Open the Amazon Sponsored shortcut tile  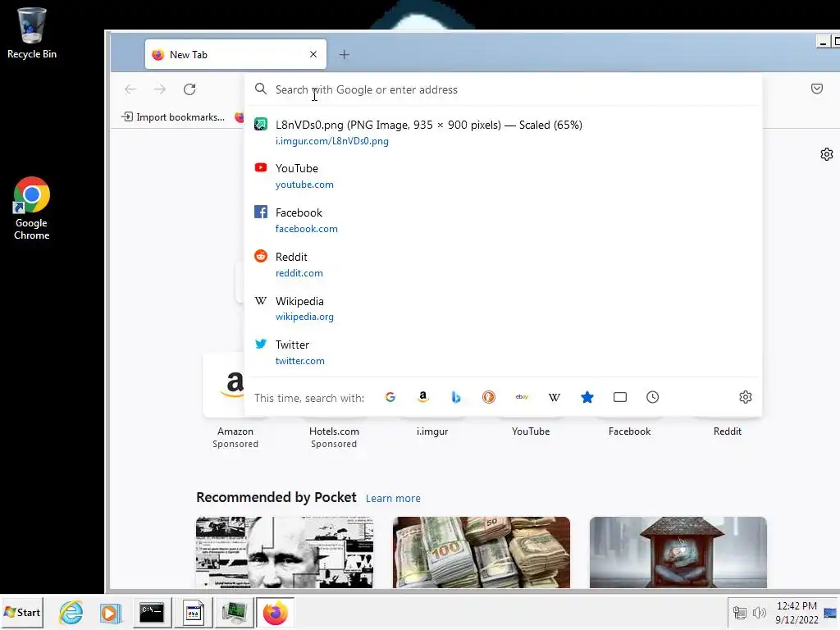235,402
